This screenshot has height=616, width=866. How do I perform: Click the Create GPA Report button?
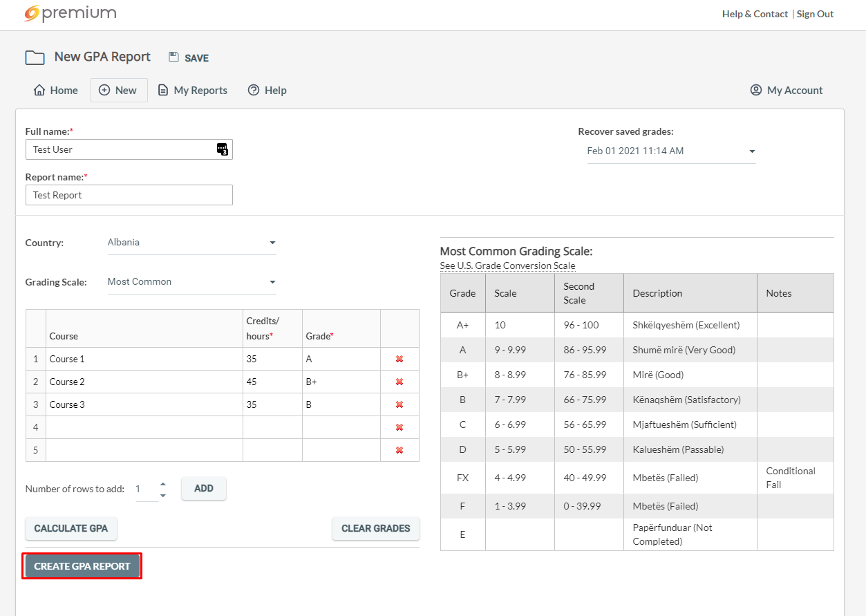(82, 566)
